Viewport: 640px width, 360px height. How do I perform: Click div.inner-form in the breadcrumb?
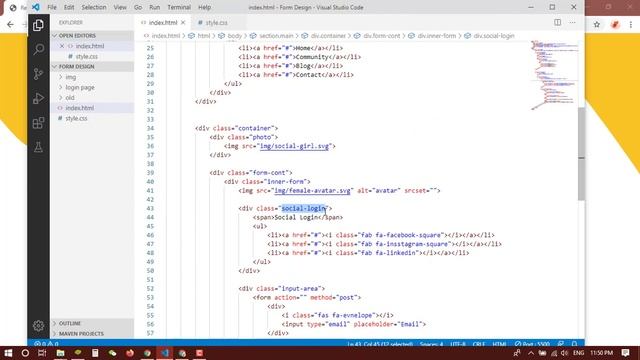tap(436, 36)
